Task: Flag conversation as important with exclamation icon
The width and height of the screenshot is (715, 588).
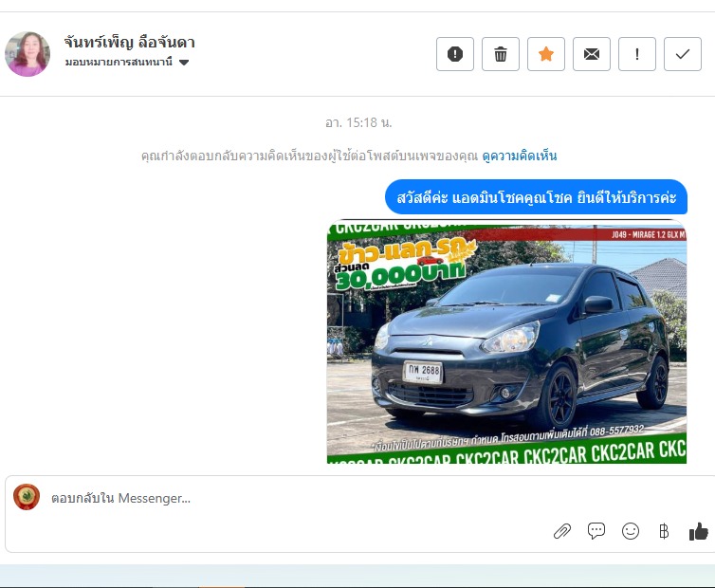Action: [x=637, y=54]
